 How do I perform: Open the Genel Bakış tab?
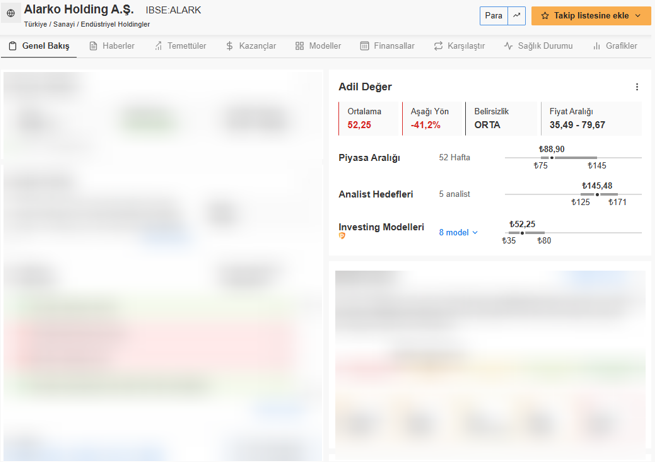coord(39,46)
